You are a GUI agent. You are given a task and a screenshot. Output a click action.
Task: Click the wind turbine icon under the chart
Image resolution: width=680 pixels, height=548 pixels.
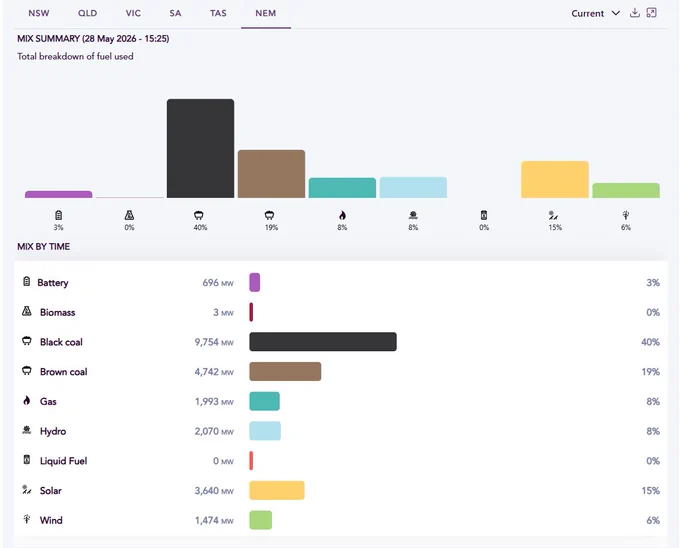[x=625, y=215]
